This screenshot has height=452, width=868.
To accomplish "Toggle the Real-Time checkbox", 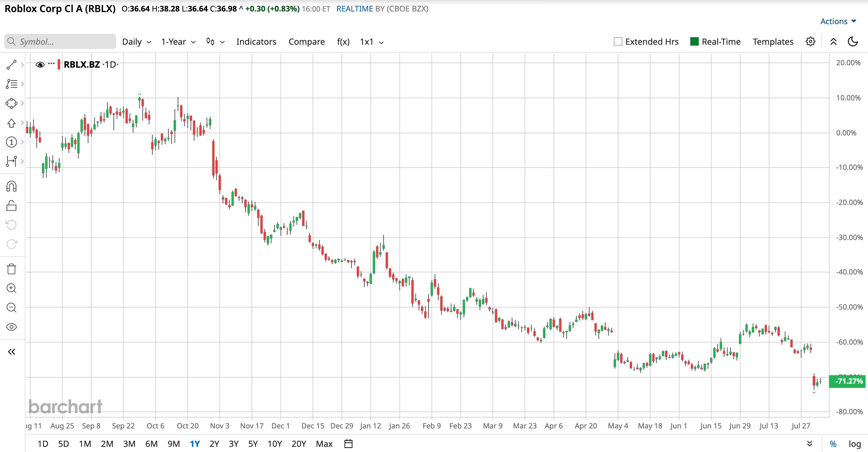I will [694, 41].
